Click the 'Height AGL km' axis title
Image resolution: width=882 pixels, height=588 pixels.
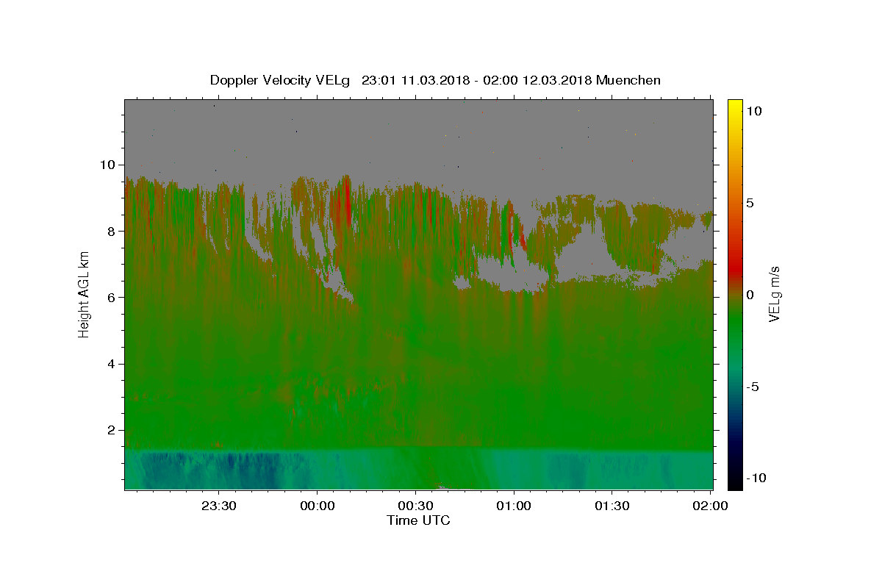tap(85, 293)
